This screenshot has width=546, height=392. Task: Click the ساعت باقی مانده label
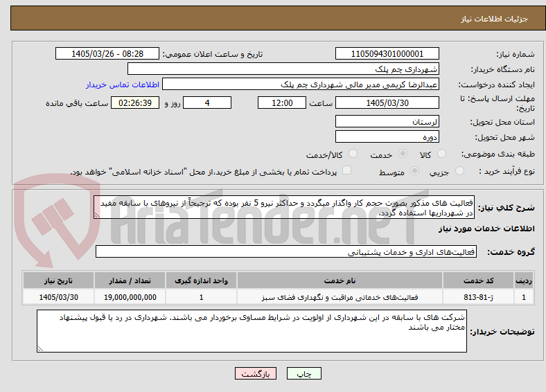tap(77, 103)
